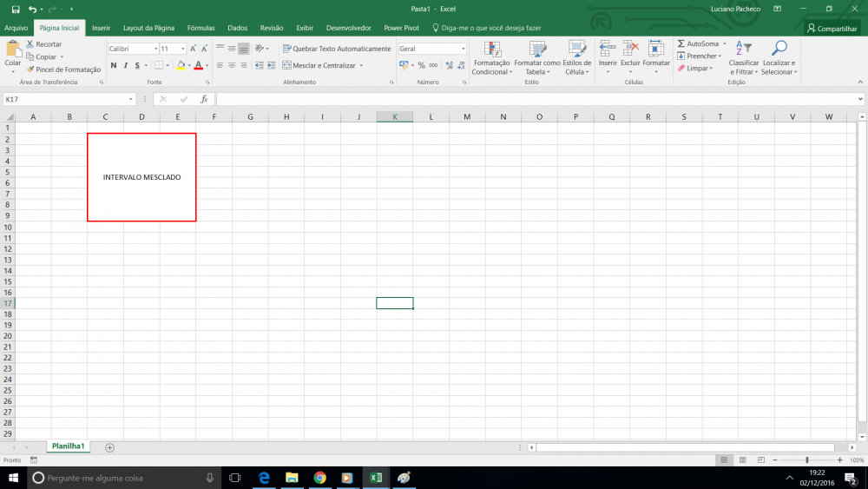The image size is (868, 489).
Task: Select the Planilha1 sheet tab
Action: (69, 446)
